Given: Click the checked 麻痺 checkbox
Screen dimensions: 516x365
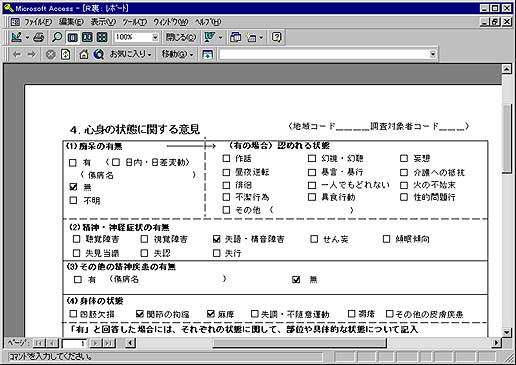Looking at the screenshot, I should (x=210, y=314).
